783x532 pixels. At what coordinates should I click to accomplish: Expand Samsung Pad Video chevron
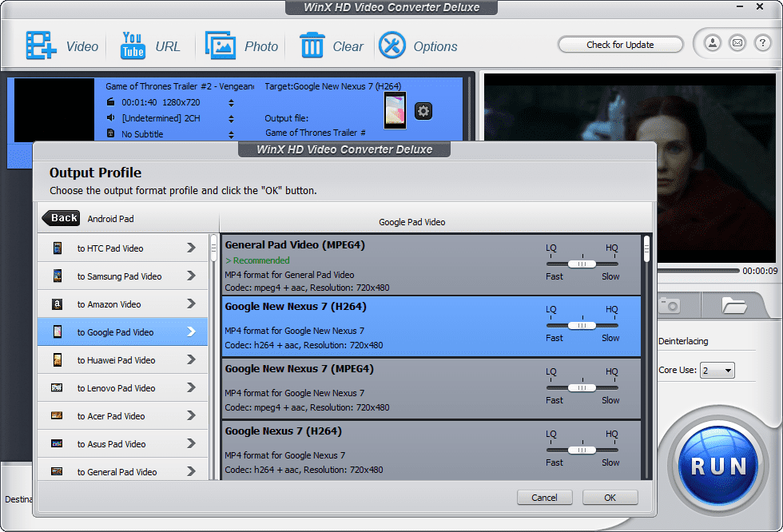point(191,276)
